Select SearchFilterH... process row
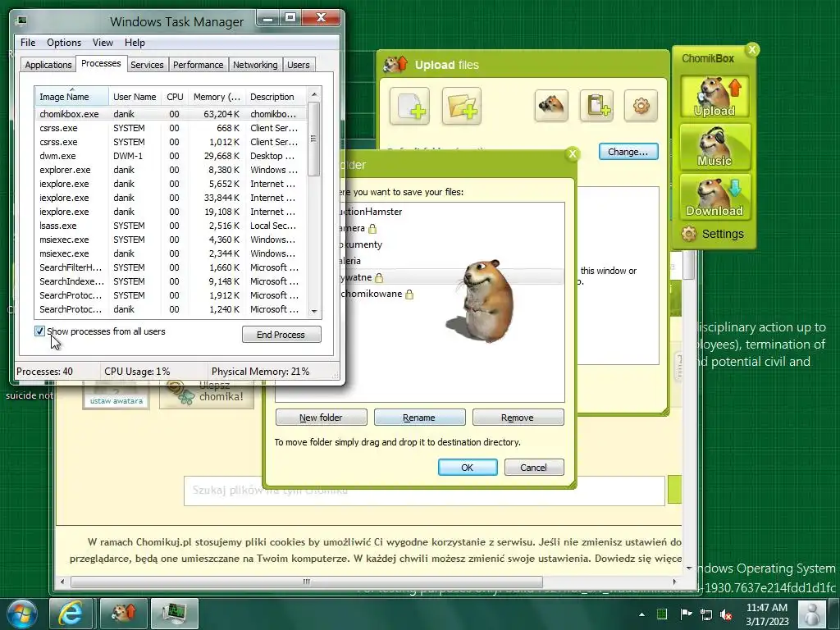The image size is (840, 630). point(171,267)
